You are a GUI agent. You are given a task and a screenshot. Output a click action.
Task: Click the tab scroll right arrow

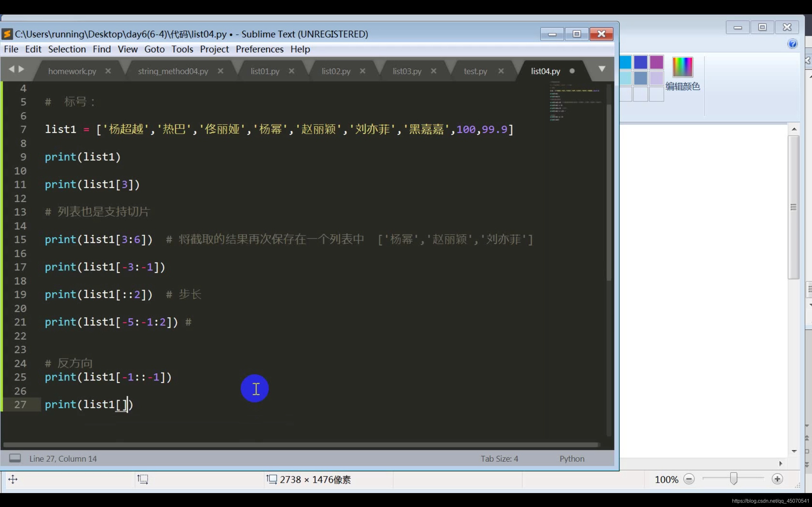22,69
